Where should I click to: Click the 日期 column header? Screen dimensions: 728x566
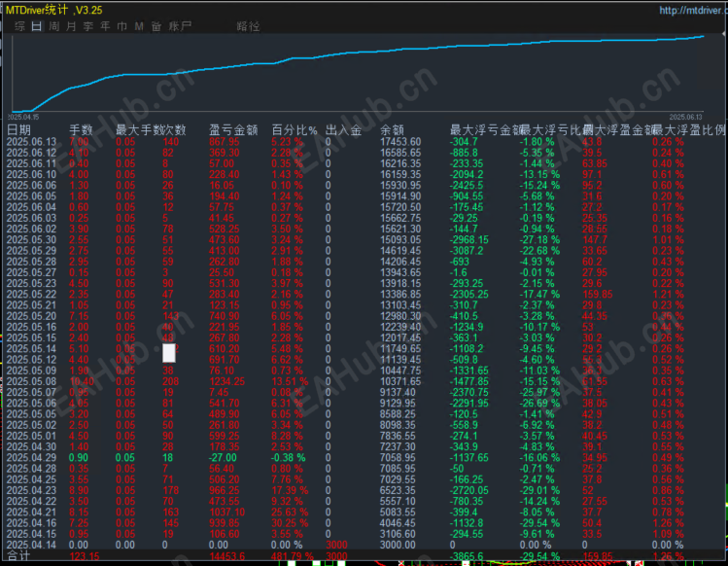pyautogui.click(x=18, y=130)
